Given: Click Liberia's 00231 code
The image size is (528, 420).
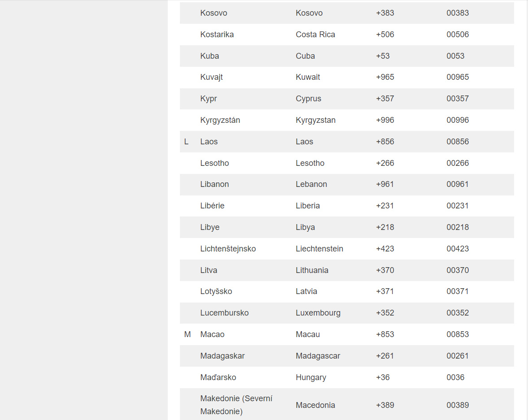Looking at the screenshot, I should coord(458,206).
